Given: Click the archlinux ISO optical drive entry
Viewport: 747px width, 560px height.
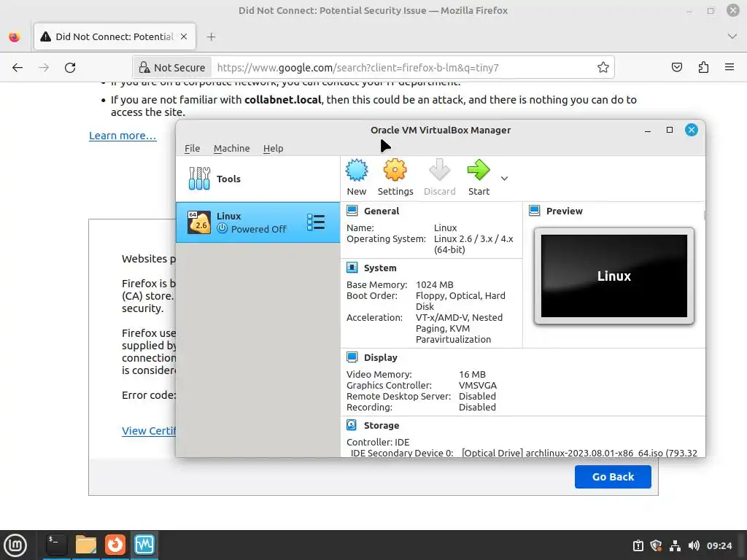Looking at the screenshot, I should tap(579, 453).
